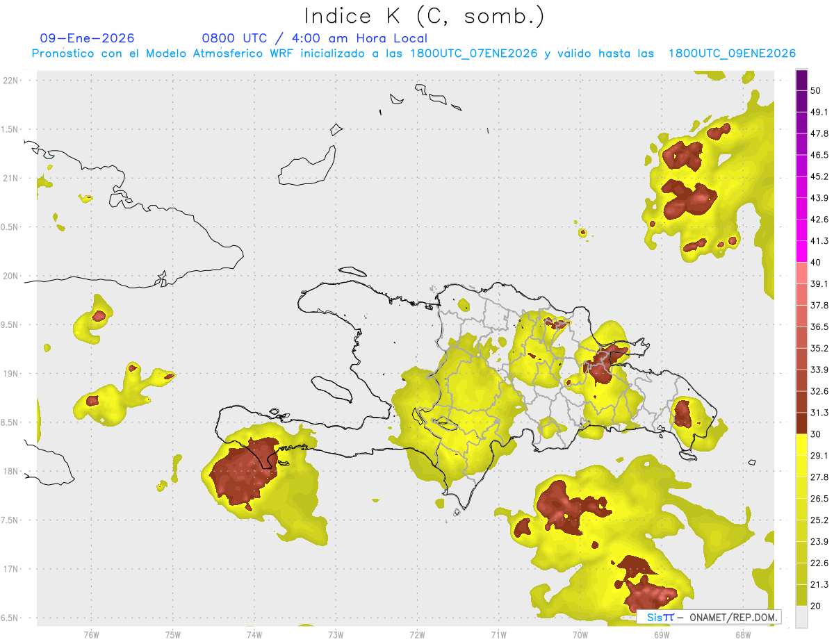
Task: Click the colorbar value 49.1
Action: [x=819, y=112]
